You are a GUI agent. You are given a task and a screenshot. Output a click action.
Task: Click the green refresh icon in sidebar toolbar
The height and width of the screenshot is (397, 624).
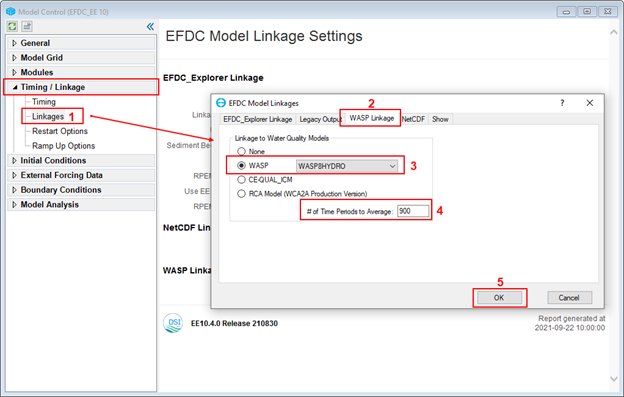click(12, 26)
